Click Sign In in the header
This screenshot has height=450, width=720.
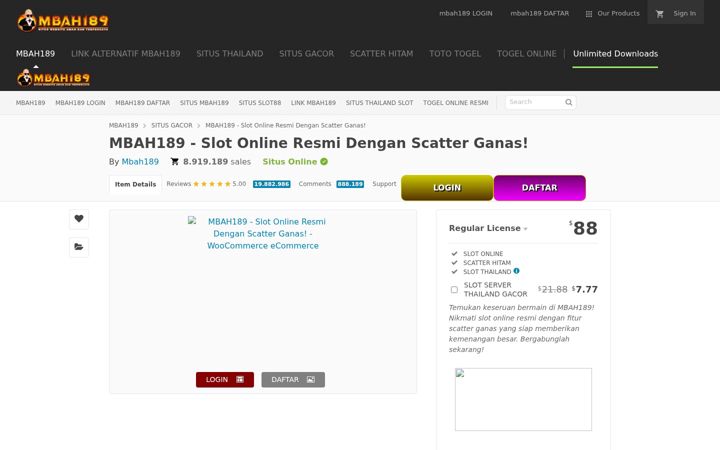684,13
